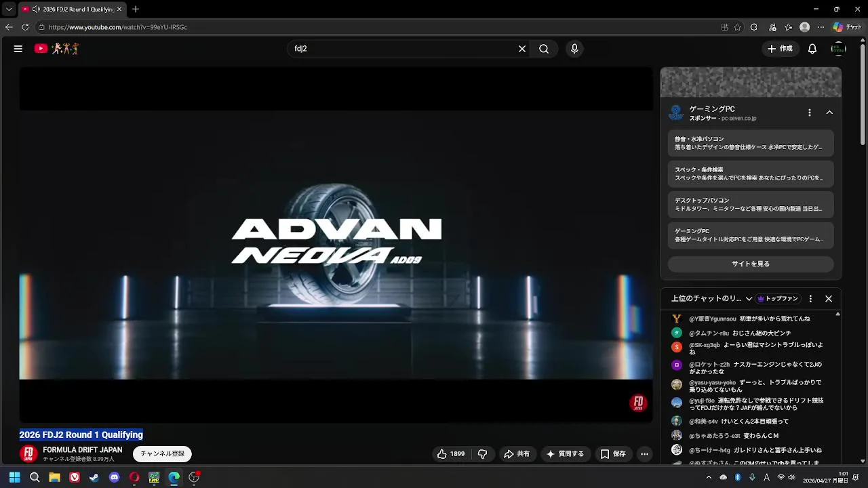Image resolution: width=868 pixels, height=488 pixels.
Task: Open the Windows Start menu
Action: click(x=14, y=477)
